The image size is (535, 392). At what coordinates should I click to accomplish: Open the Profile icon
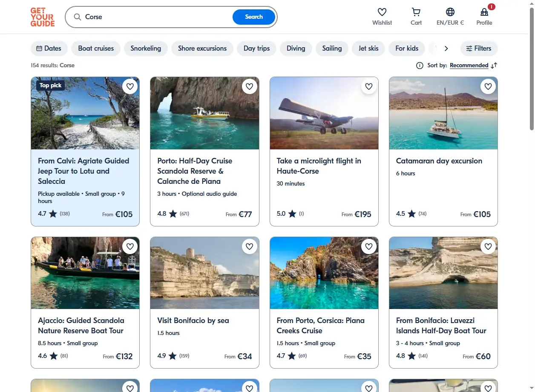[x=484, y=12]
